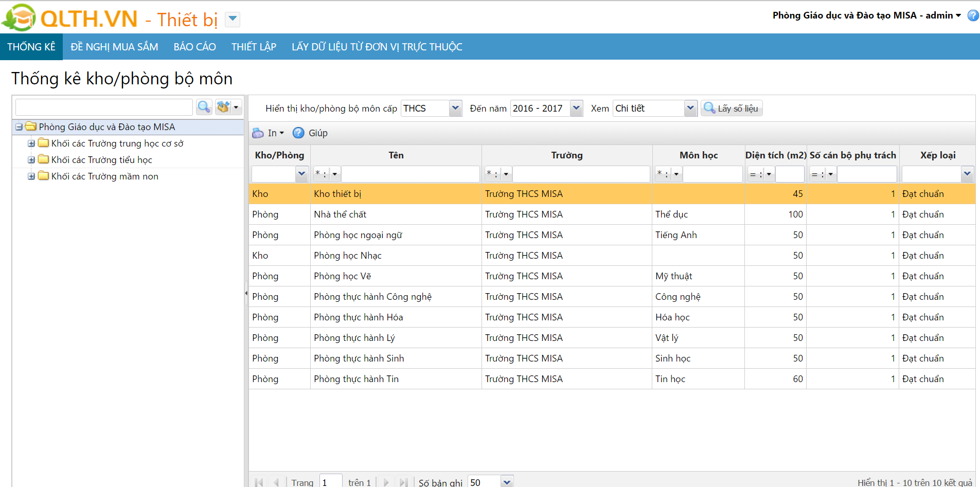
Task: Open the BÁO CÁO menu tab
Action: 194,47
